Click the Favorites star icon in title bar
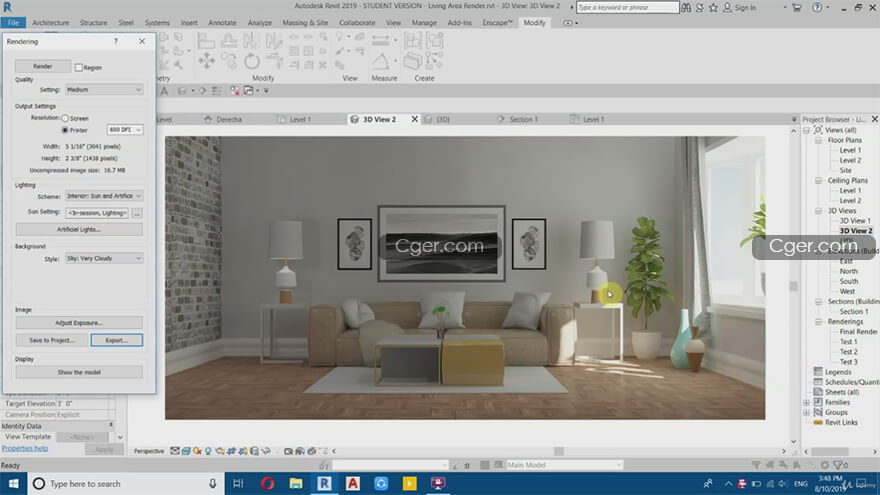Image resolution: width=880 pixels, height=495 pixels. pos(713,8)
